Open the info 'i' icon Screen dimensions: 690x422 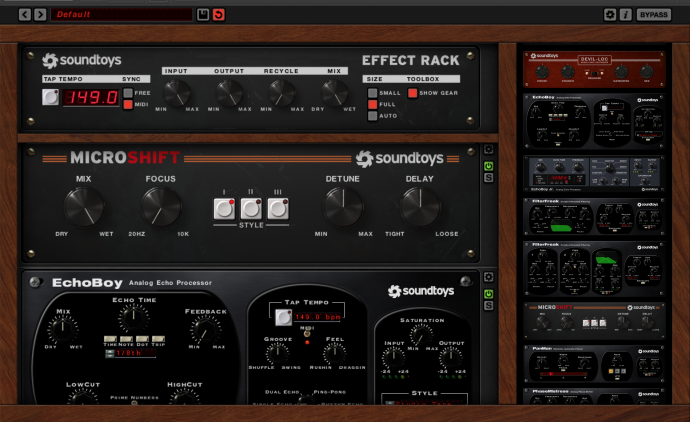pyautogui.click(x=625, y=15)
